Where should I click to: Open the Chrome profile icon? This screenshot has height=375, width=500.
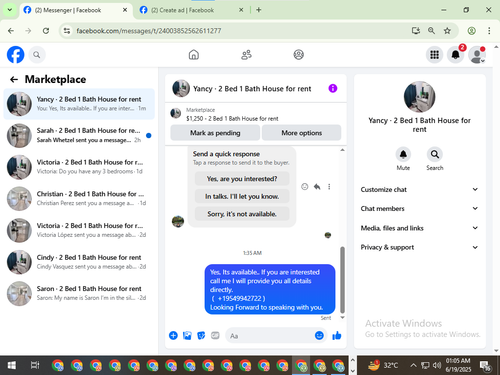[471, 31]
